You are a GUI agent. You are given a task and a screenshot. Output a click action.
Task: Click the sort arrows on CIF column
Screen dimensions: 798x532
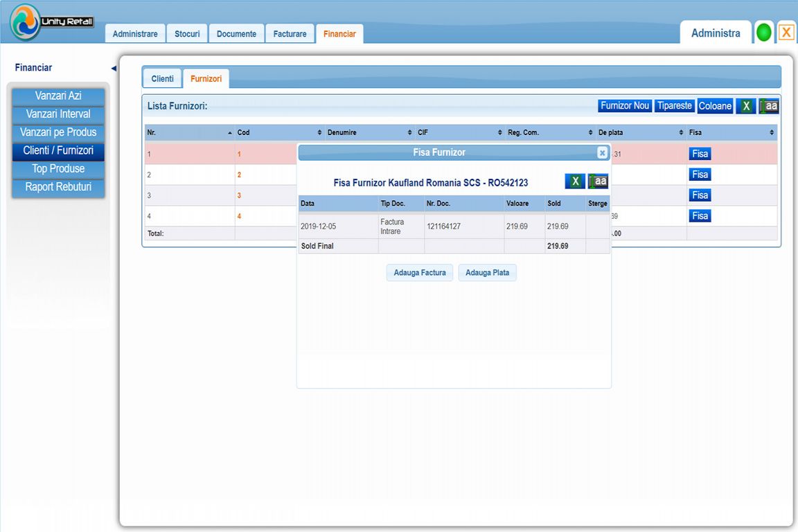[x=499, y=132]
